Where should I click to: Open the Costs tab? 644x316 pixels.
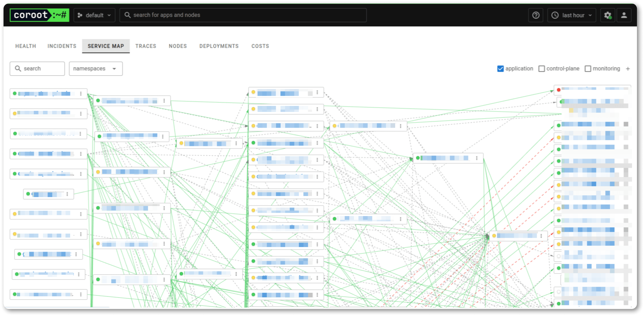[x=260, y=46]
